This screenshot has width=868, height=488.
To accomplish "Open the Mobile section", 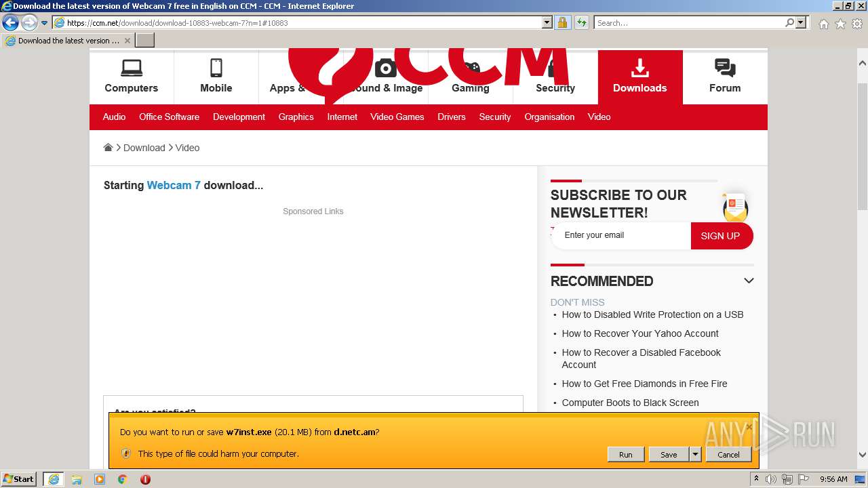I will tap(216, 77).
